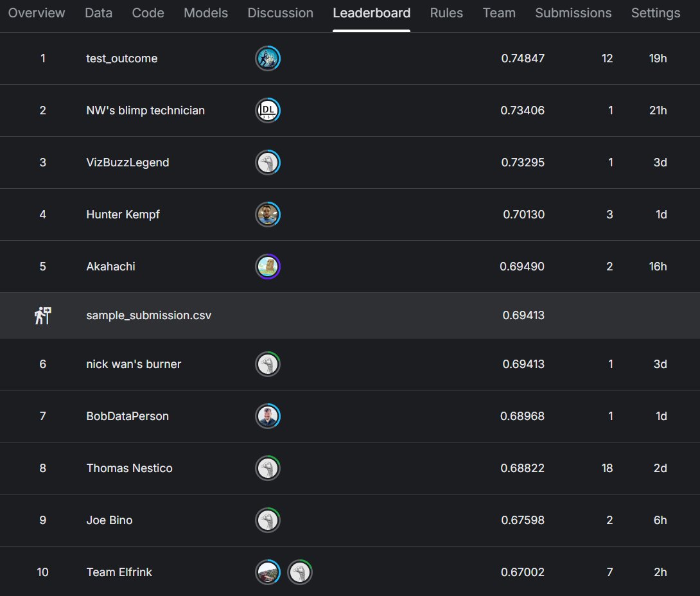Click NW's blimp technician DL avatar
700x596 pixels.
(x=268, y=110)
